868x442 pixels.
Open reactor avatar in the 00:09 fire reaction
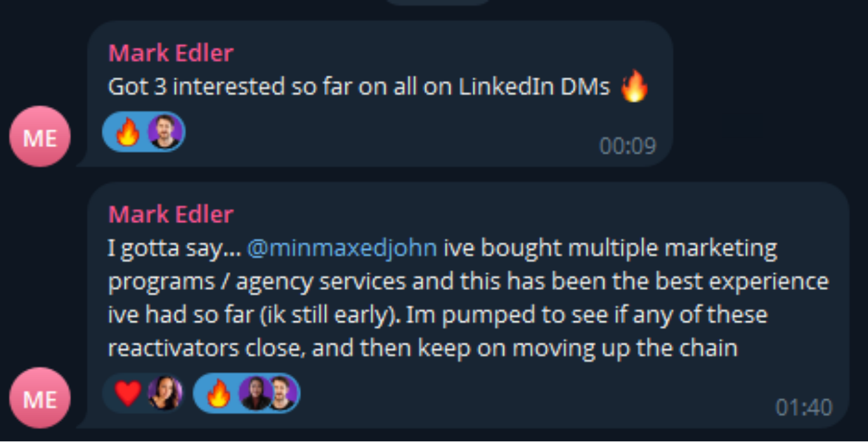pos(165,132)
